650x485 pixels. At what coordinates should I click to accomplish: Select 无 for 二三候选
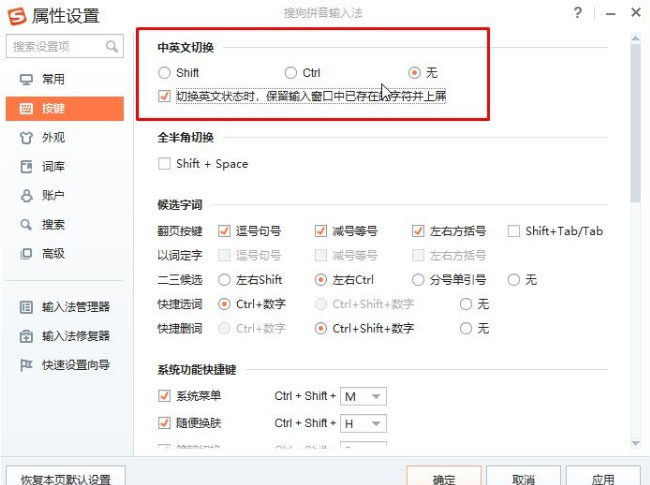coord(514,280)
